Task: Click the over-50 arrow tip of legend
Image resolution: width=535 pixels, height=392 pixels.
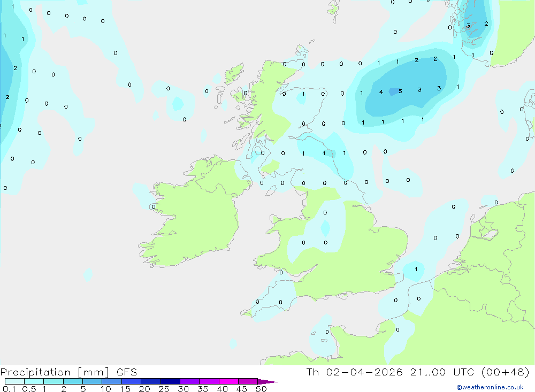Action: tap(267, 382)
